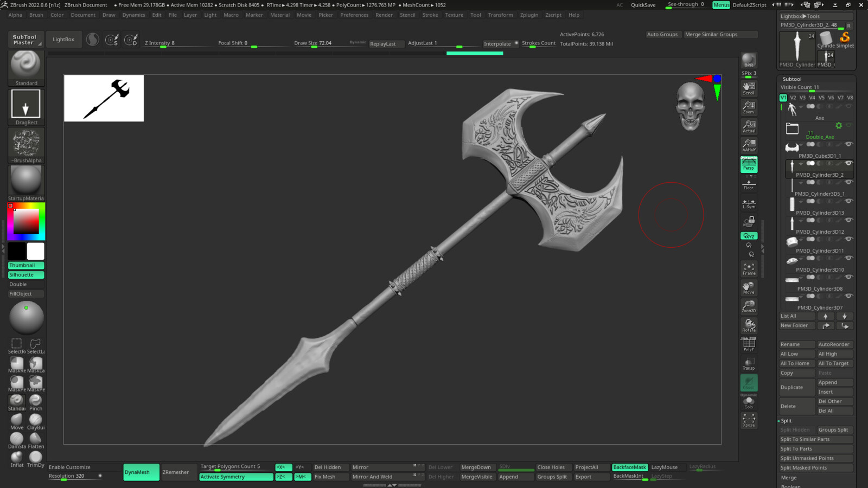Click the AAHalf view icon
Image resolution: width=868 pixels, height=488 pixels.
[x=749, y=145]
